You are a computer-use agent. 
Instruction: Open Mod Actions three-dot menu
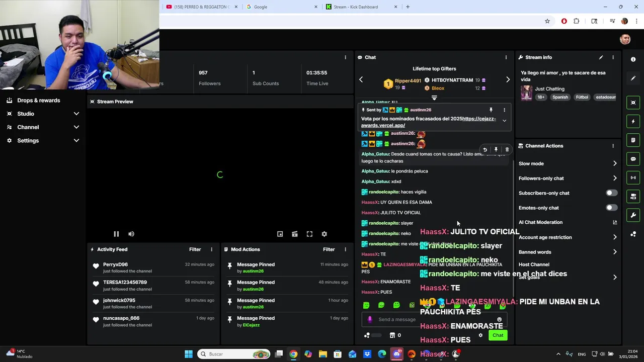345,249
